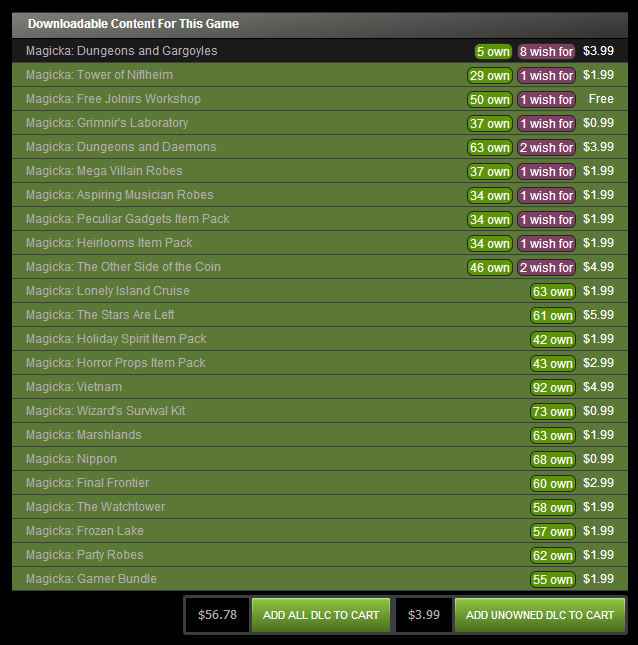638x645 pixels.
Task: Click the '62 own' badge on Party Robes
Action: click(553, 556)
